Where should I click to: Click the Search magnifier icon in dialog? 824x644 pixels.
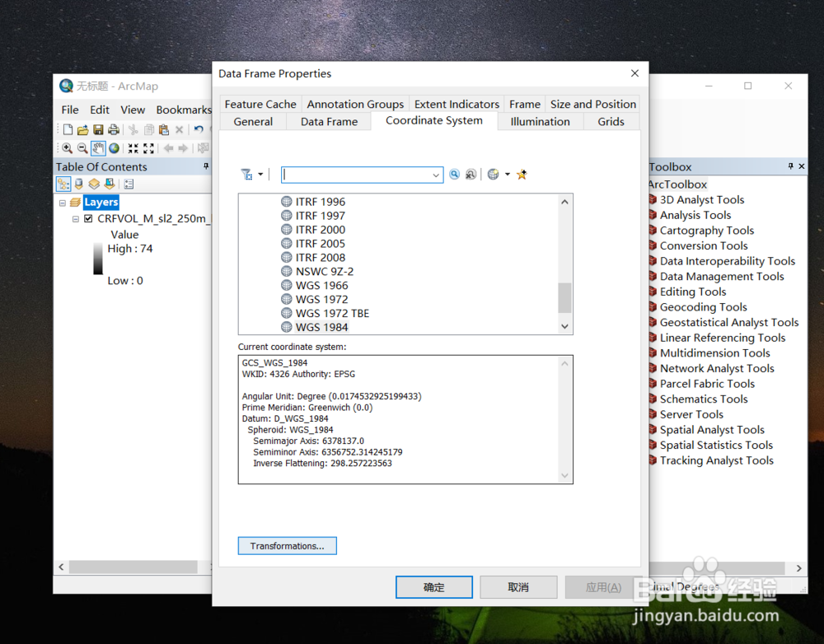coord(455,175)
